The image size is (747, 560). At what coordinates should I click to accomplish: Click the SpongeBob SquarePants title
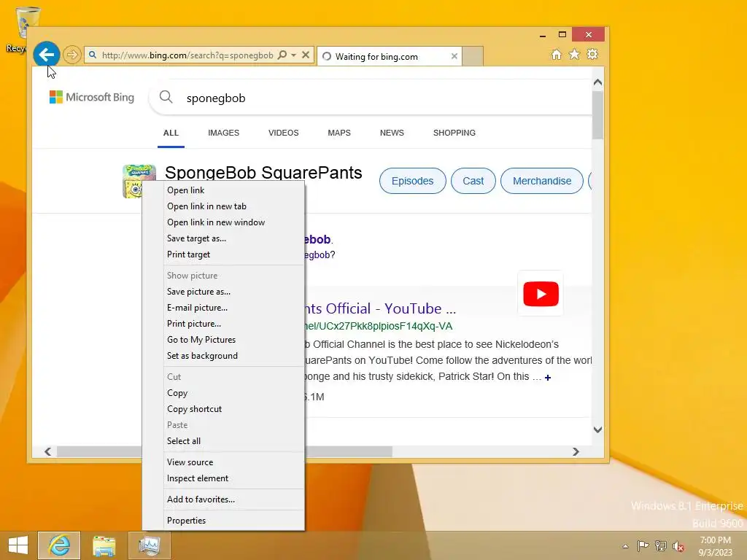click(x=263, y=172)
